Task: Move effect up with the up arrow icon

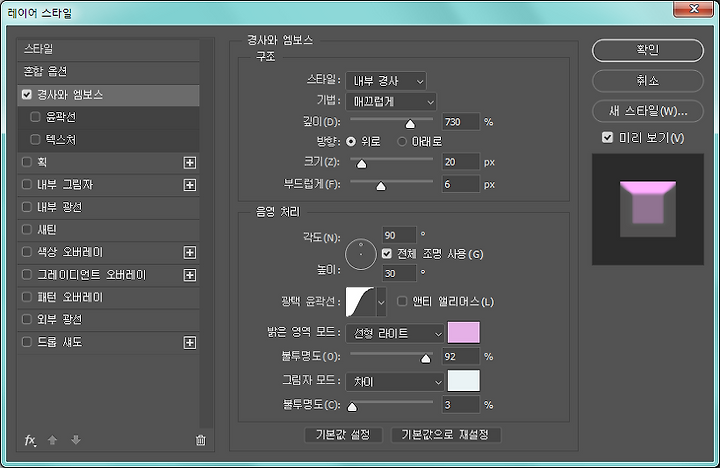Action: 52,440
